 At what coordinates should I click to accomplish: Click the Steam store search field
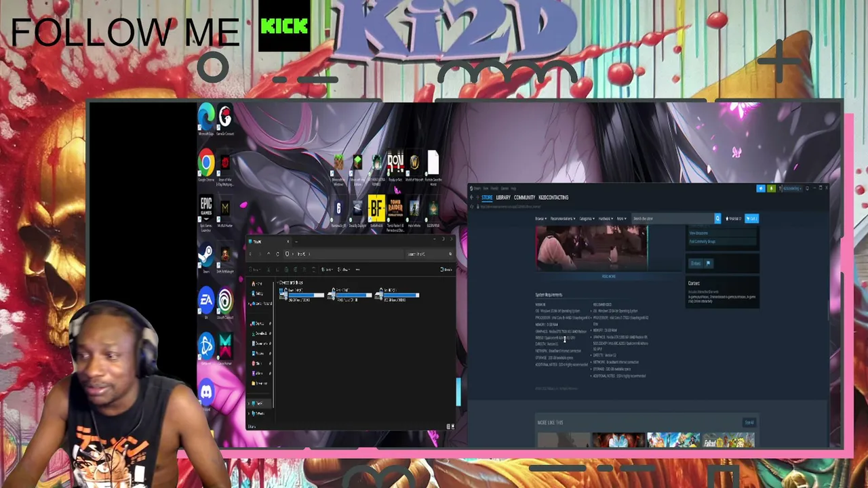pos(673,218)
